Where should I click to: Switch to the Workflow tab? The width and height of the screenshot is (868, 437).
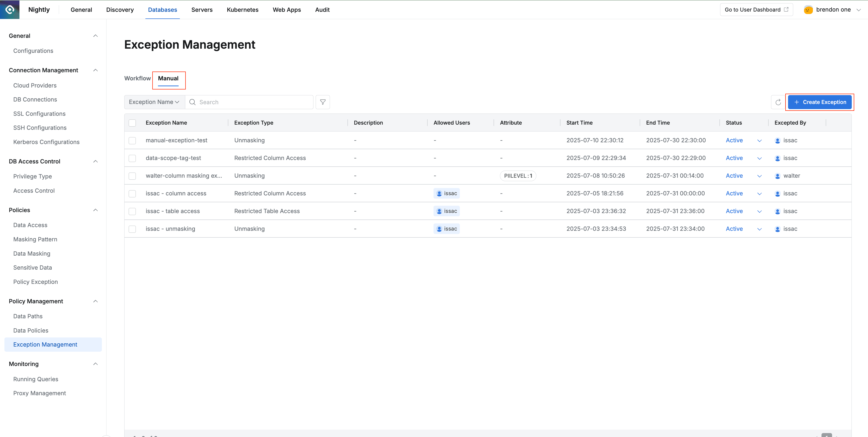tap(137, 78)
